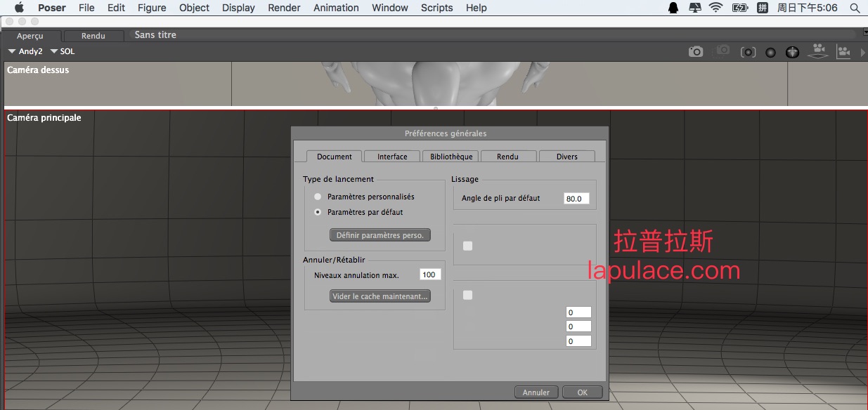Image resolution: width=868 pixels, height=410 pixels.
Task: Select the Document tab in preferences
Action: coord(334,157)
